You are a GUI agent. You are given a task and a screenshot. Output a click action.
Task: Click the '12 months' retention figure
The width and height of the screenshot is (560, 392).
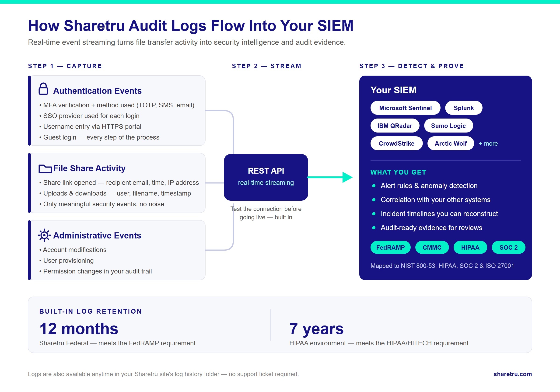79,329
